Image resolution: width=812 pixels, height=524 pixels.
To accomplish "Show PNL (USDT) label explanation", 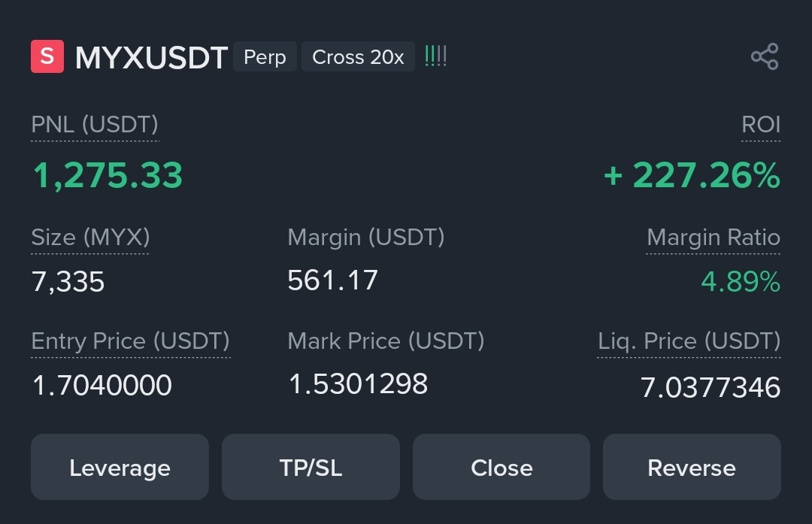I will tap(95, 125).
